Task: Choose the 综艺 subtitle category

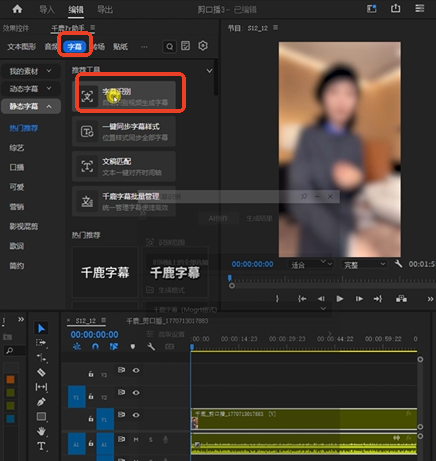Action: click(17, 148)
